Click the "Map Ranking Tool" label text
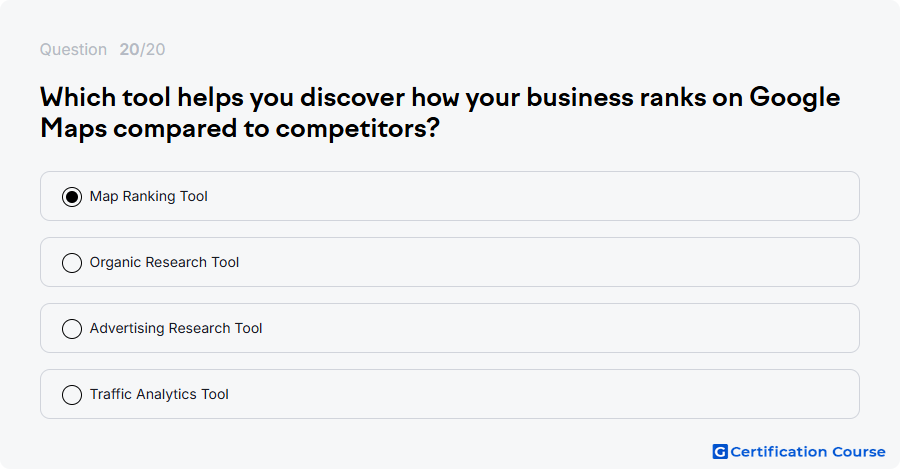Viewport: 900px width, 469px height. coord(149,196)
